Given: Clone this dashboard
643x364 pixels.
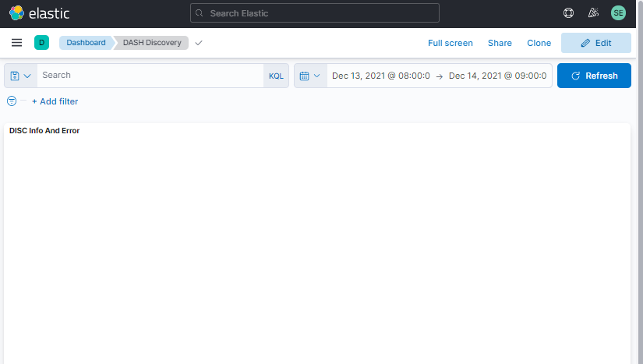Looking at the screenshot, I should pos(539,43).
